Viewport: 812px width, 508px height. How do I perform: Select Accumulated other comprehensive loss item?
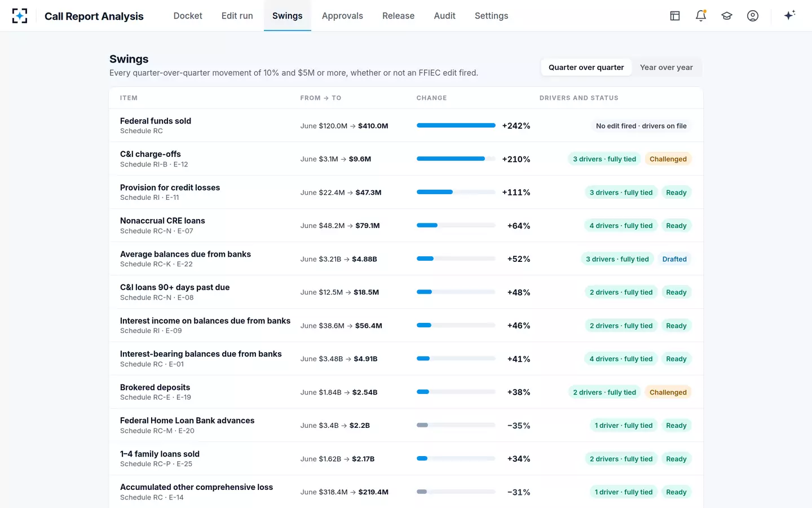[x=196, y=487]
